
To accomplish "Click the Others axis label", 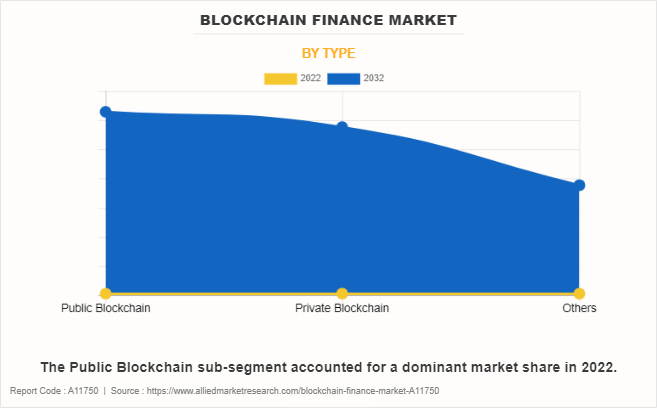I will (579, 308).
